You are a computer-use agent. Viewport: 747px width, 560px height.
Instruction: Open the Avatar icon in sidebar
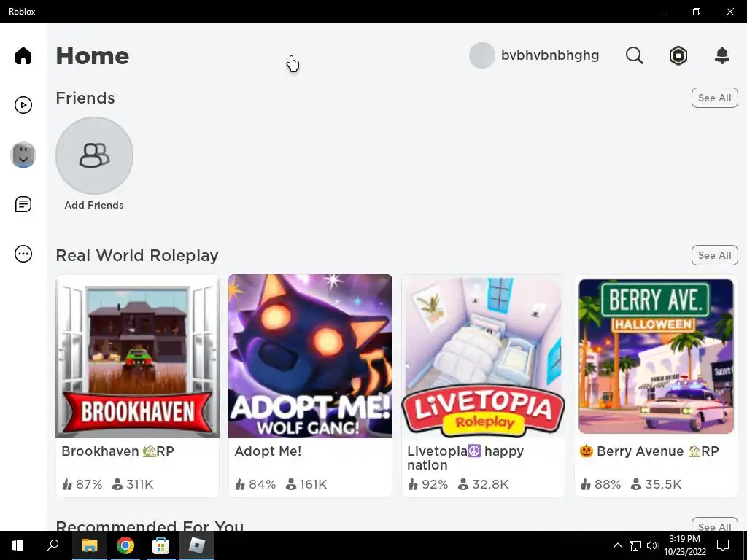[23, 155]
